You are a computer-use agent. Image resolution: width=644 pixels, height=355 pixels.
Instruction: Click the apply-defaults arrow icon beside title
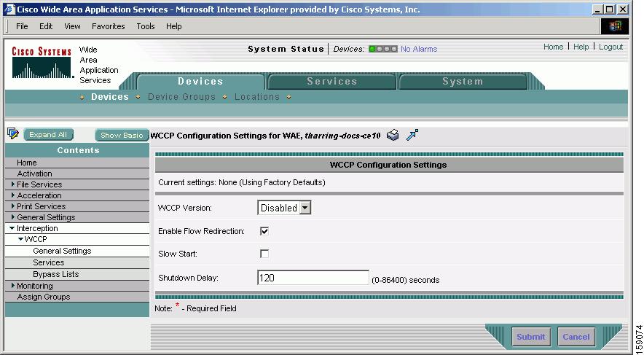412,135
